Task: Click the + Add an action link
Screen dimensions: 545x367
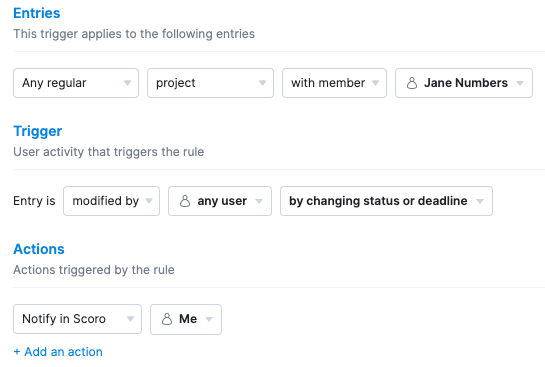Action: point(58,352)
